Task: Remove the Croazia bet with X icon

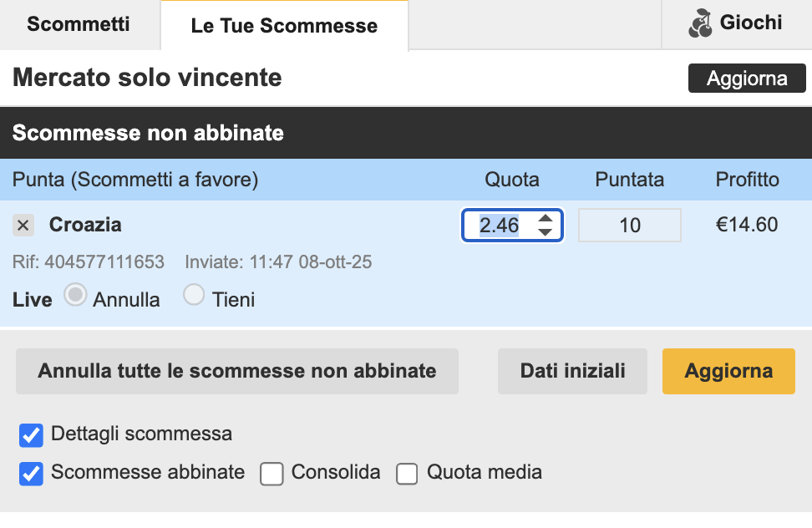Action: point(23,225)
